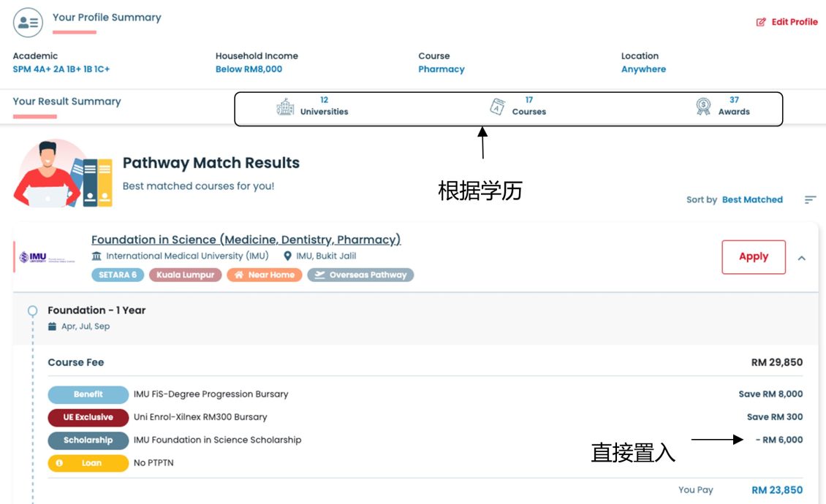Click the profile summary avatar icon
Viewport: 826px width, 504px height.
tap(28, 23)
